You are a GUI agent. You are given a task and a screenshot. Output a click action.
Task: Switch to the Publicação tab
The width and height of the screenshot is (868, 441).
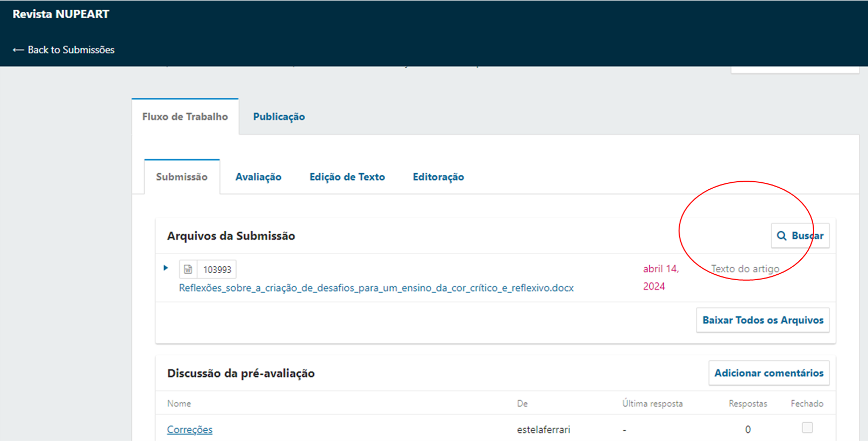coord(279,117)
